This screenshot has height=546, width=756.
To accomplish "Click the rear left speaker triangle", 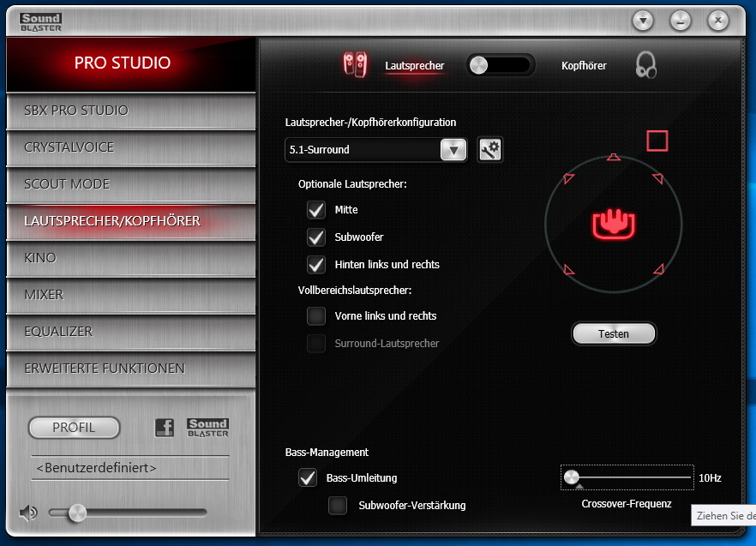I will click(569, 270).
